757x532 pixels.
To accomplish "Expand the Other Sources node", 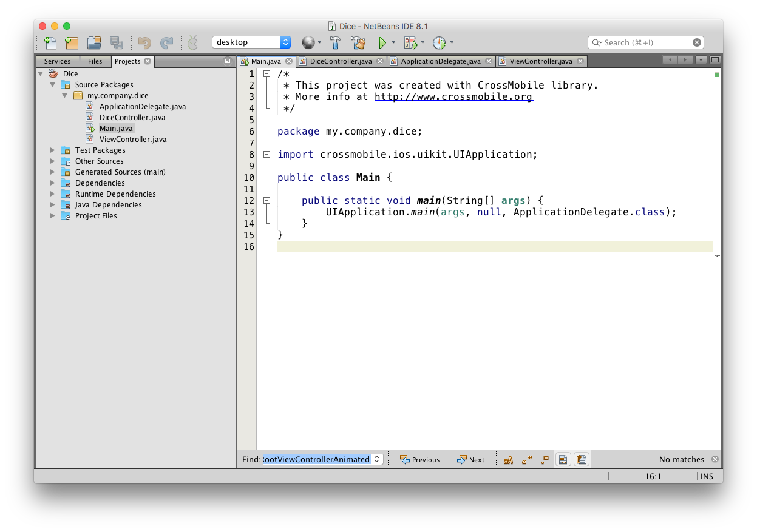I will (53, 161).
